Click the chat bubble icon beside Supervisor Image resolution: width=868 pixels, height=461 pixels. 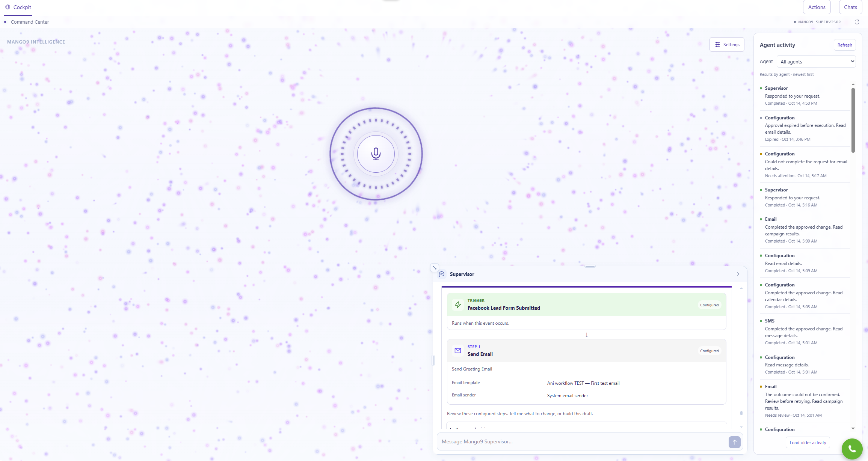click(x=442, y=274)
